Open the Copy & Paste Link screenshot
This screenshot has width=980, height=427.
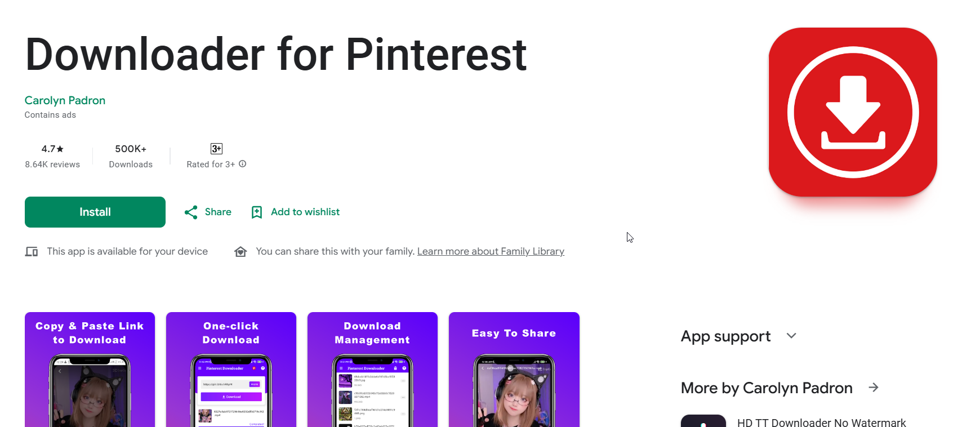[90, 369]
